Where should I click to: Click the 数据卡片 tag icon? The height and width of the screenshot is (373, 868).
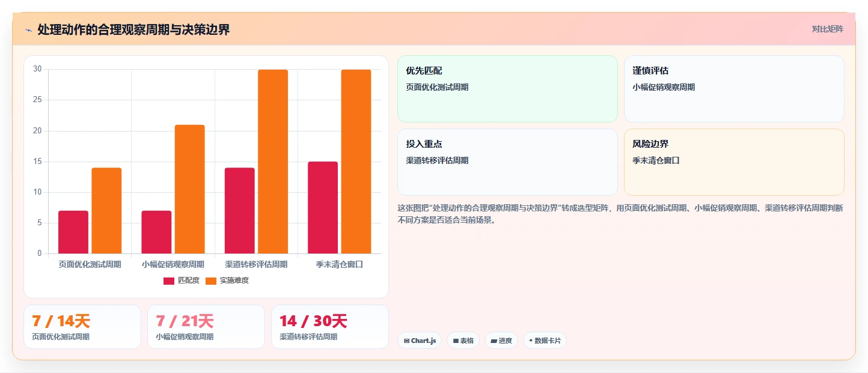(x=531, y=341)
